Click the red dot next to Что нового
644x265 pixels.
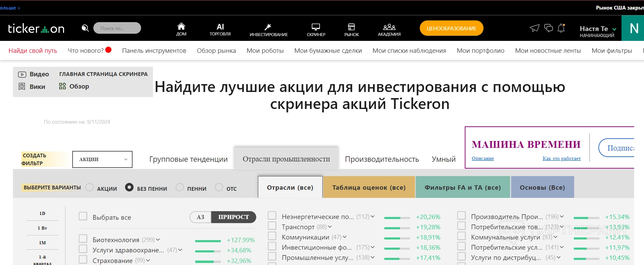[109, 50]
